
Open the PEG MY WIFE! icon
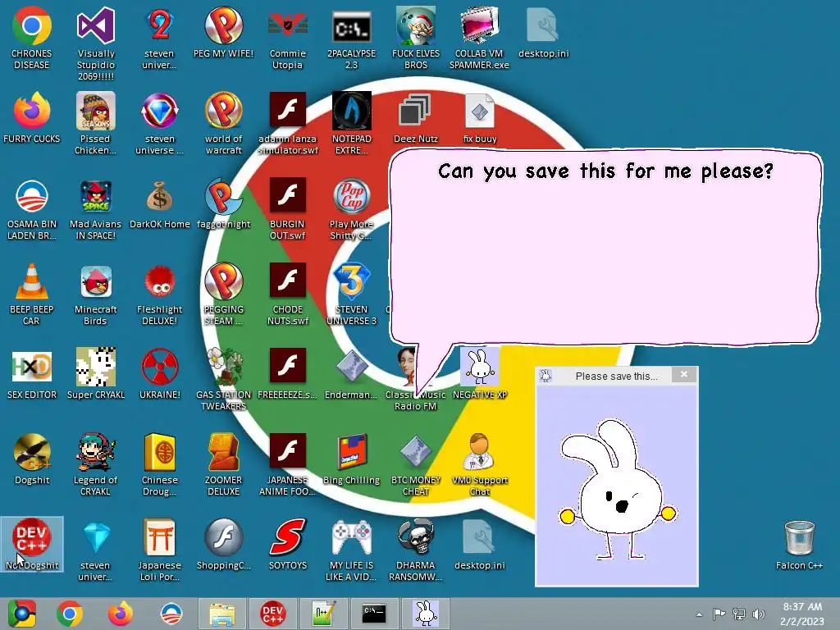tap(223, 25)
